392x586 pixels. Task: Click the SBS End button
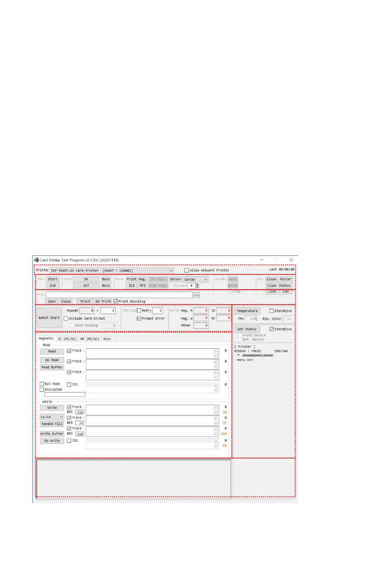pyautogui.click(x=52, y=286)
